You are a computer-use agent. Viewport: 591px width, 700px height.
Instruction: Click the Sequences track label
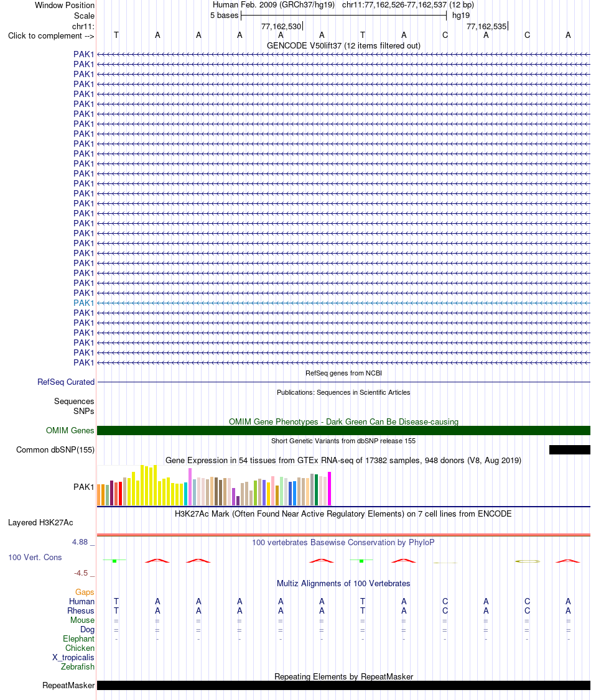[x=74, y=402]
